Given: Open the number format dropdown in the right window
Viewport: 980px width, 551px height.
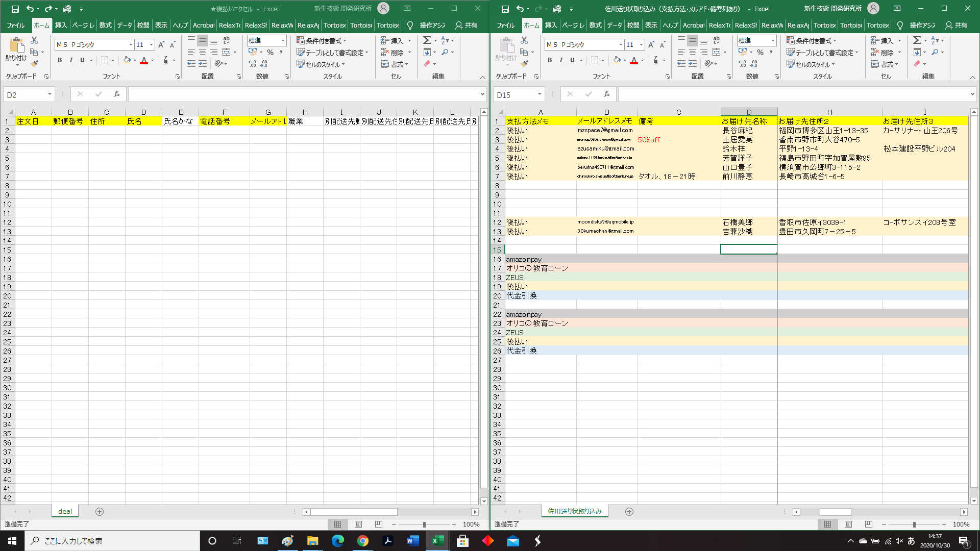Looking at the screenshot, I should pos(773,40).
